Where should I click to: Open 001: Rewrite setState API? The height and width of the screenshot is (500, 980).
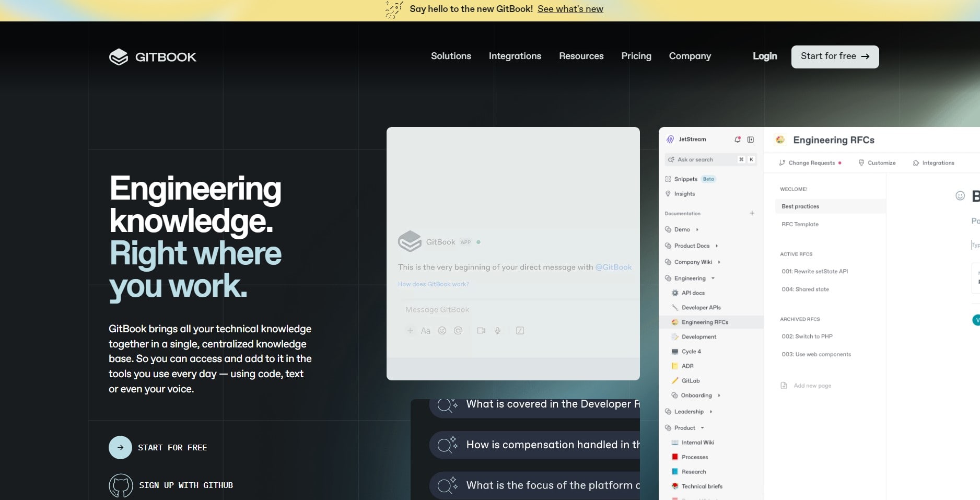tap(814, 272)
